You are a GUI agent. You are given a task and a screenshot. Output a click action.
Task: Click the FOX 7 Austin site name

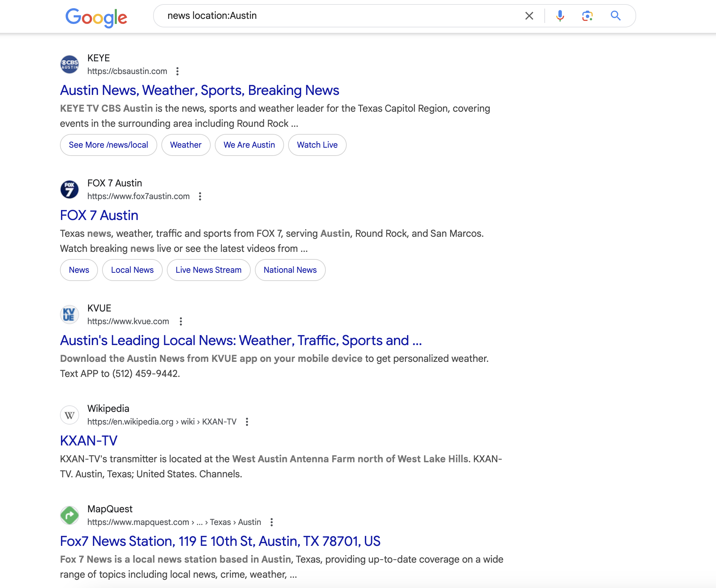coord(115,183)
